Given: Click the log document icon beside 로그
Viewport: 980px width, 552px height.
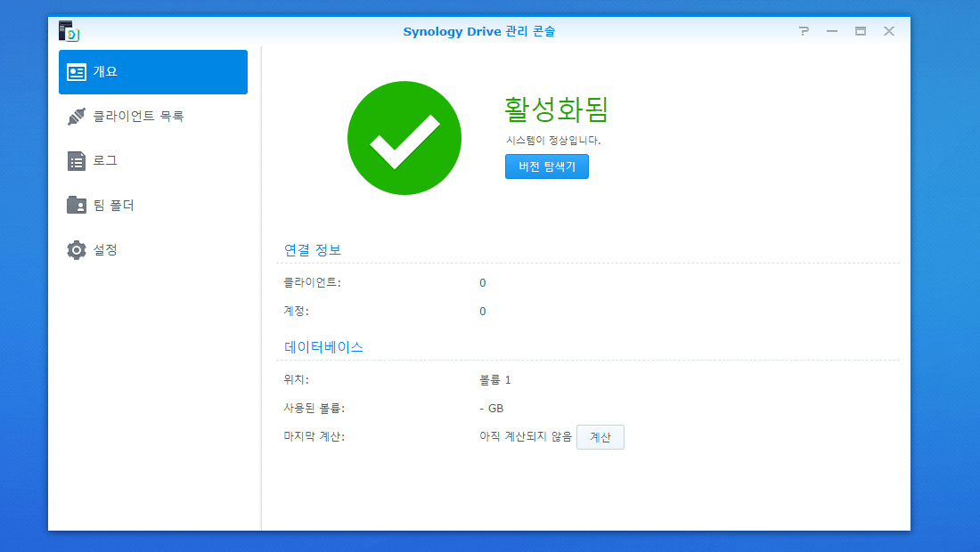Looking at the screenshot, I should pos(77,161).
